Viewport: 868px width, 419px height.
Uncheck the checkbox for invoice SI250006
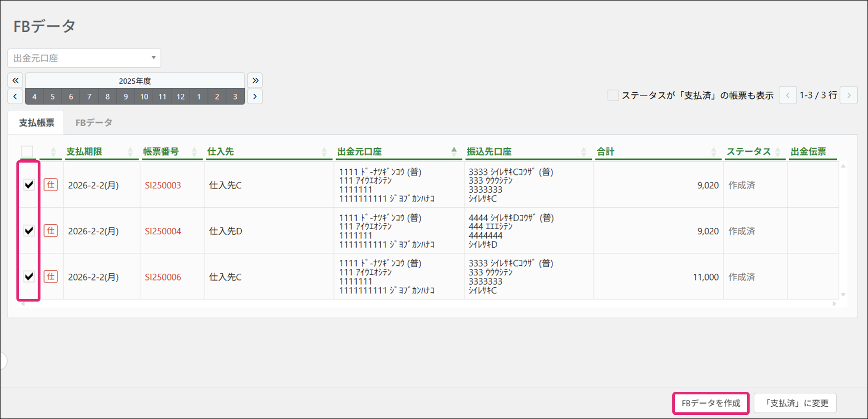click(x=29, y=276)
